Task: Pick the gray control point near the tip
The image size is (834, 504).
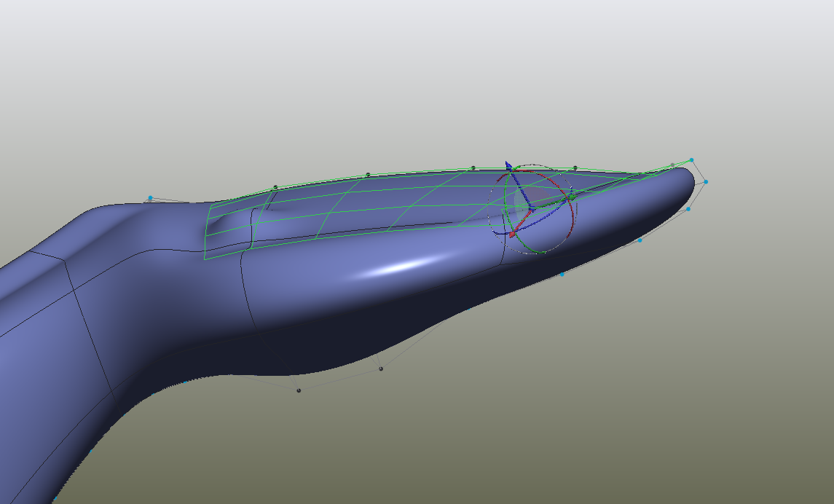Action: point(672,165)
